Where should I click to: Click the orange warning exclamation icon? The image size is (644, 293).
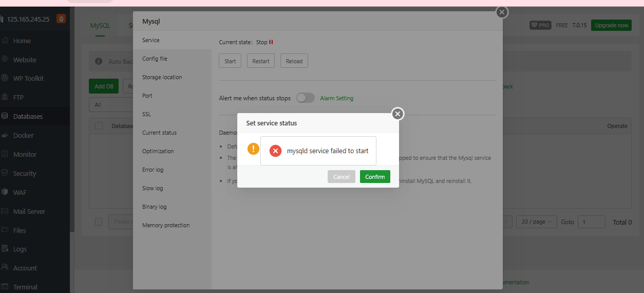[x=253, y=149]
